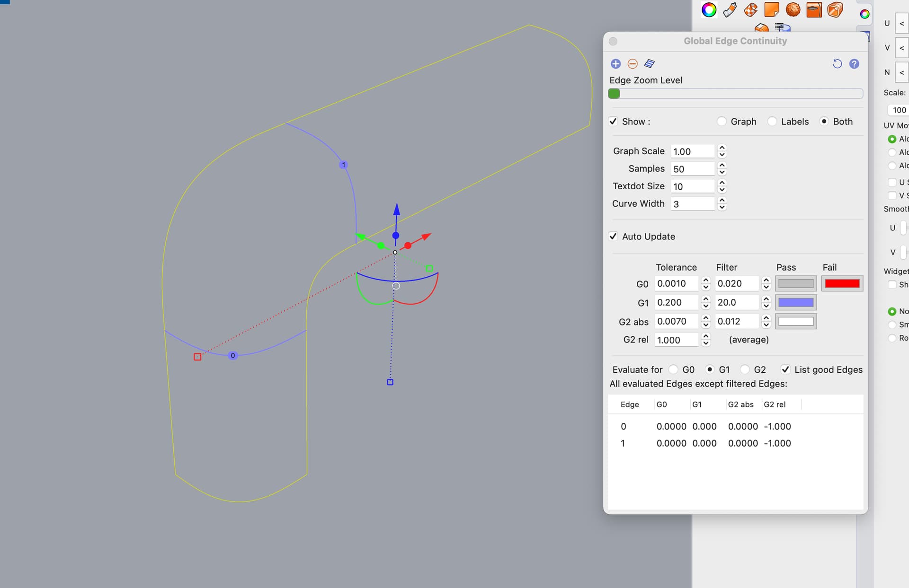
Task: Click the blue scale handle square in viewport
Action: click(x=390, y=382)
